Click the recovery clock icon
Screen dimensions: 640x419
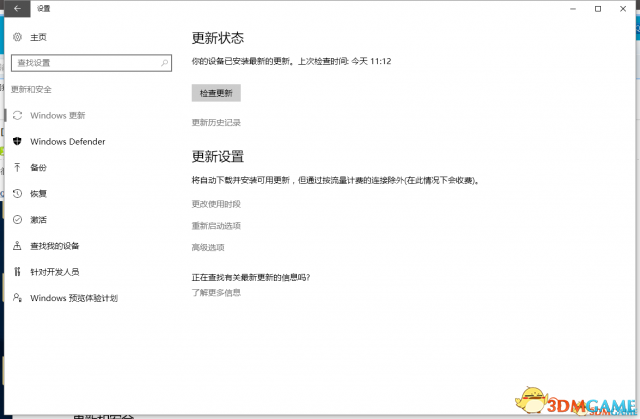[17, 193]
